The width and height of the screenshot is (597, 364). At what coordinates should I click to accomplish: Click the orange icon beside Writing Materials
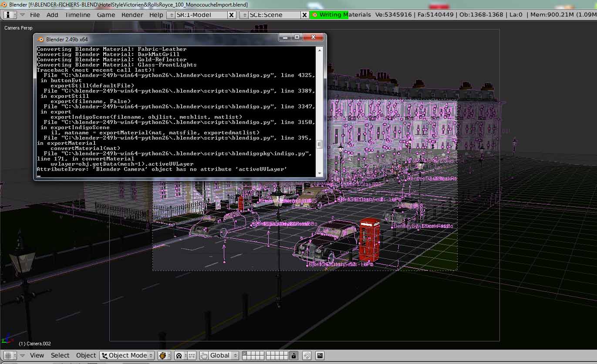(314, 15)
